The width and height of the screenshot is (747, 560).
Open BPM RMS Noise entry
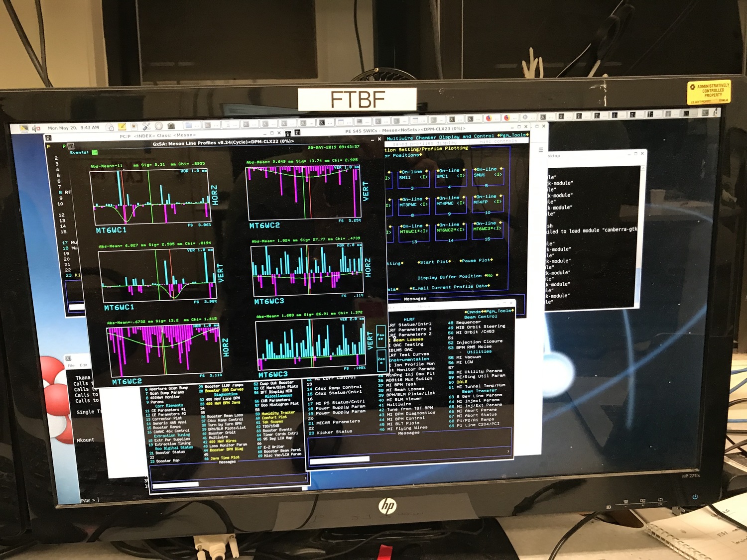(474, 347)
